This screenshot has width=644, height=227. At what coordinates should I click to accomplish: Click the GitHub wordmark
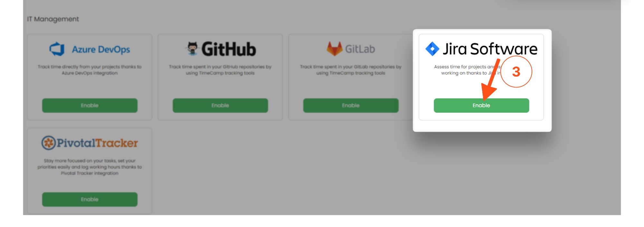[x=229, y=49]
